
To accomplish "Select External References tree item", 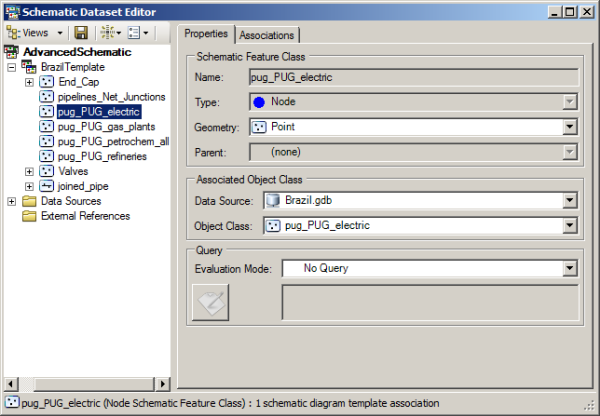I will pos(86,216).
